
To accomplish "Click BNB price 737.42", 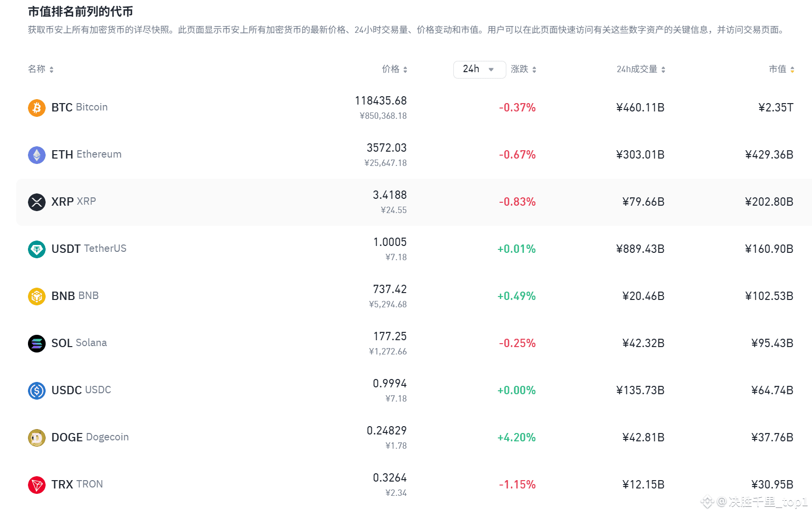I will click(390, 289).
